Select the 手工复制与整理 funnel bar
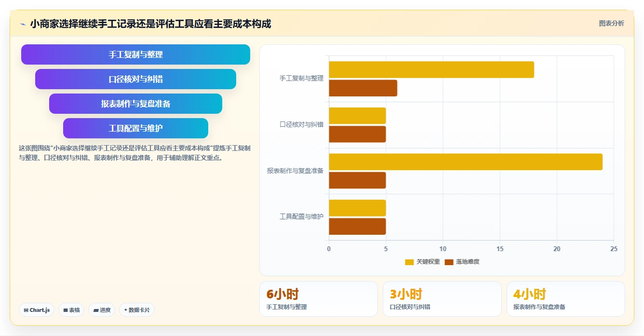644x336 pixels. coord(135,54)
